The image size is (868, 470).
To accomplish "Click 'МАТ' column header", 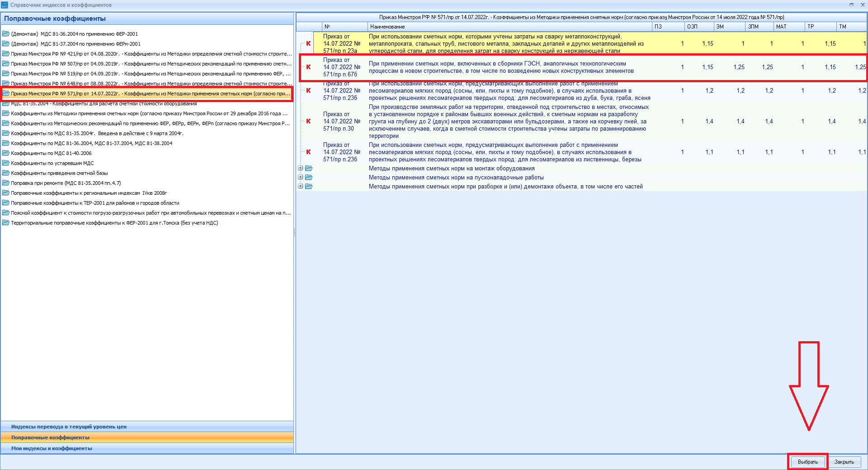I will point(789,27).
